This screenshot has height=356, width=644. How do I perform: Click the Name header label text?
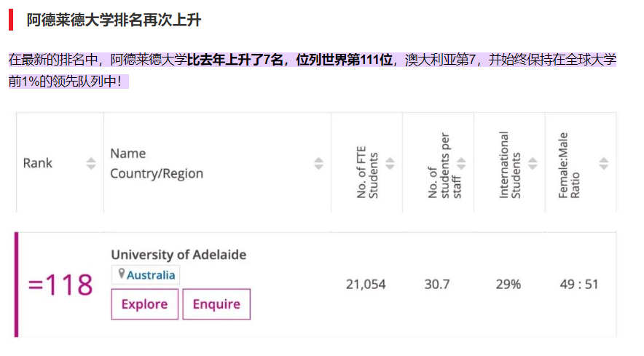click(x=128, y=154)
